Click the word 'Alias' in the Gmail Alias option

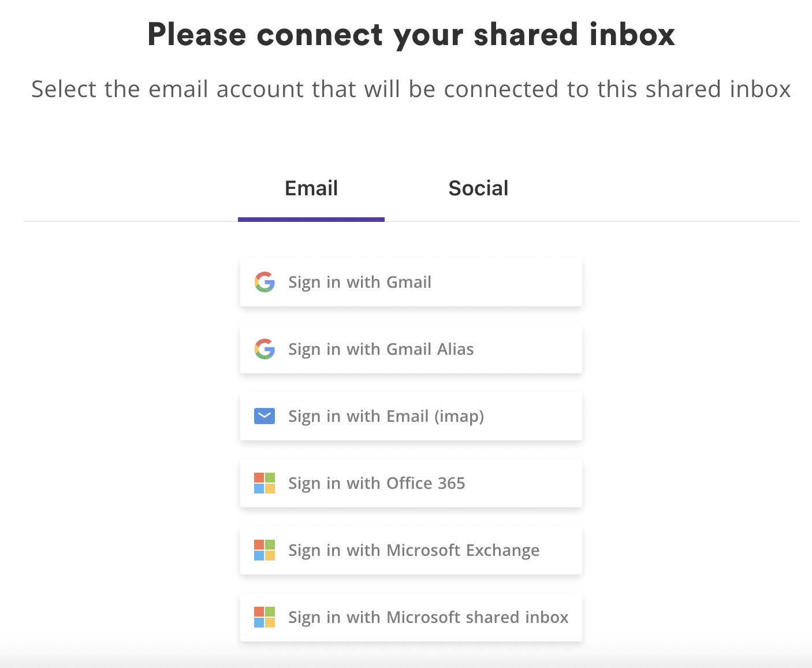[455, 349]
